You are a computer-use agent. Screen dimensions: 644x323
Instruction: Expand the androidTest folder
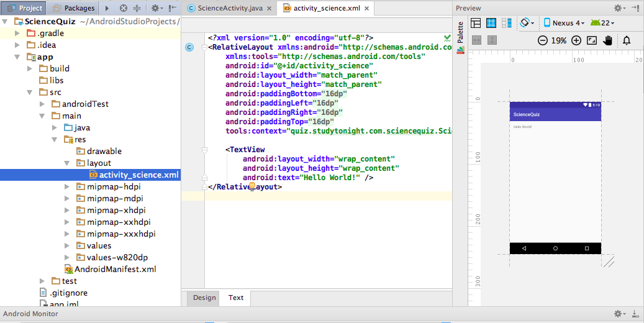(42, 104)
